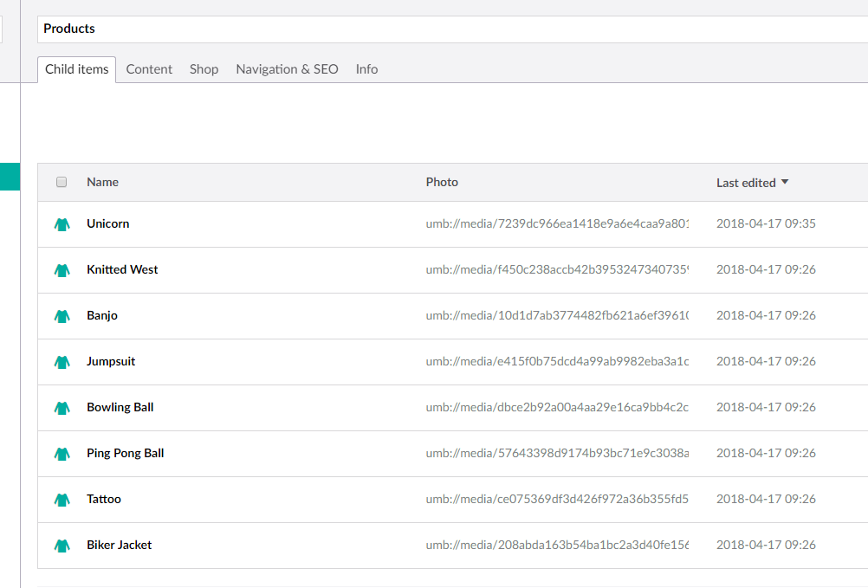Click the shirt icon beside Jumpsuit

pyautogui.click(x=62, y=361)
